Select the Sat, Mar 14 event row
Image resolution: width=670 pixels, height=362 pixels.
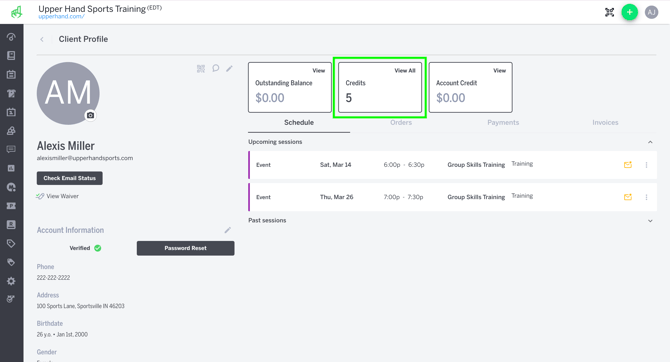point(453,165)
